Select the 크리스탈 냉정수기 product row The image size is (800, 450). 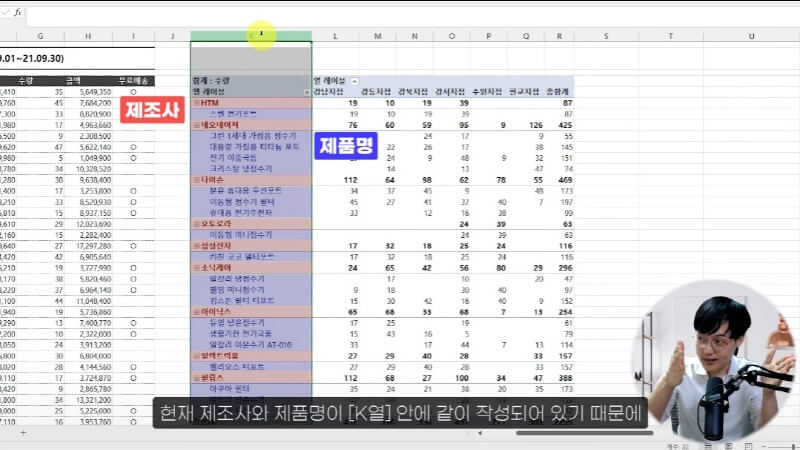click(x=251, y=169)
